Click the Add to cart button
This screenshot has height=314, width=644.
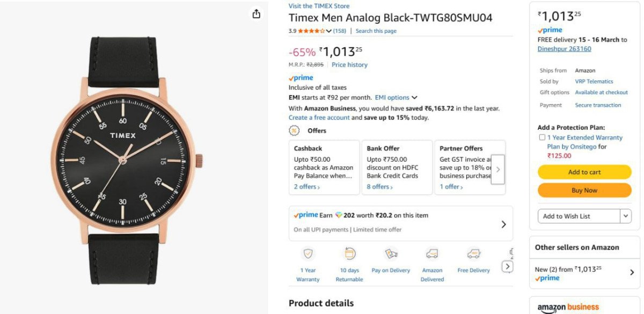pyautogui.click(x=584, y=172)
